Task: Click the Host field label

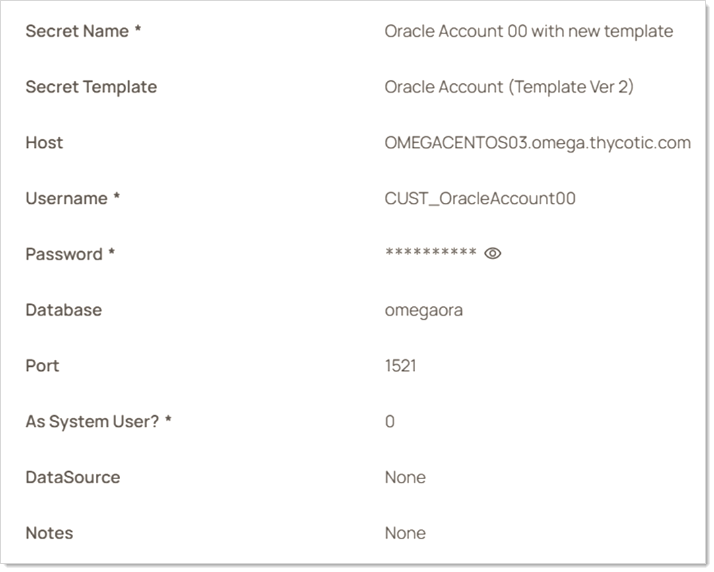Action: tap(44, 143)
